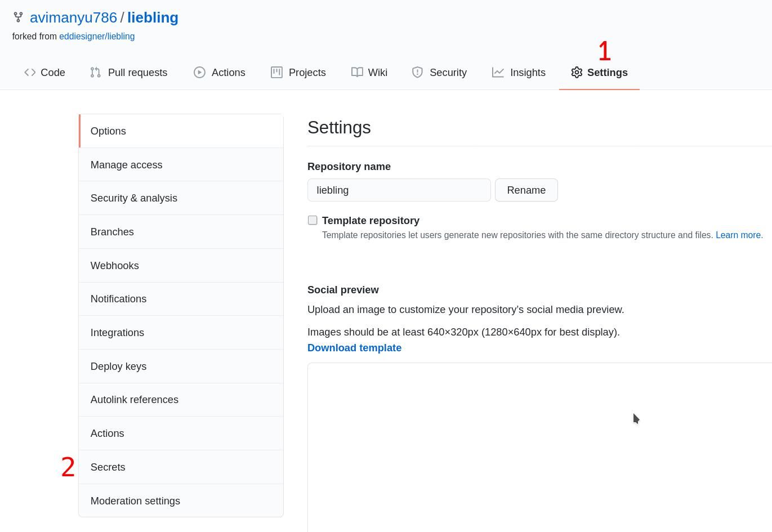Click the Download template link
Image resolution: width=772 pixels, height=532 pixels.
pos(354,348)
